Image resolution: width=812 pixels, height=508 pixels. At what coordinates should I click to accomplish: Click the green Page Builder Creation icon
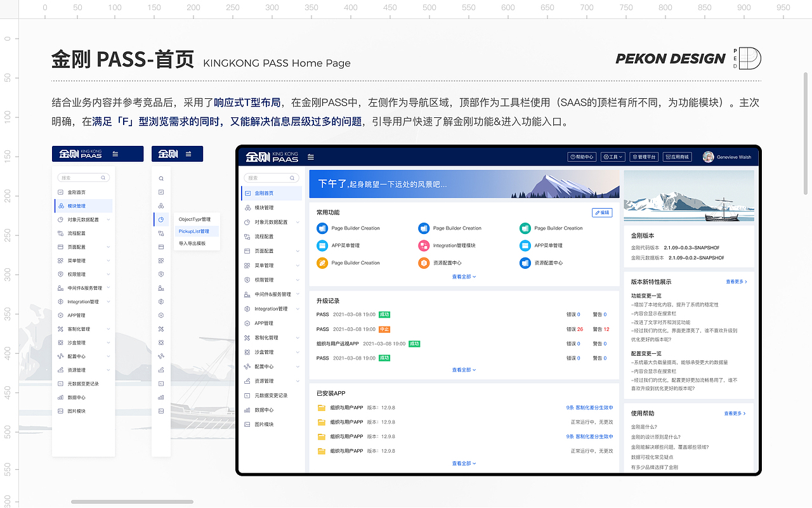pos(525,228)
